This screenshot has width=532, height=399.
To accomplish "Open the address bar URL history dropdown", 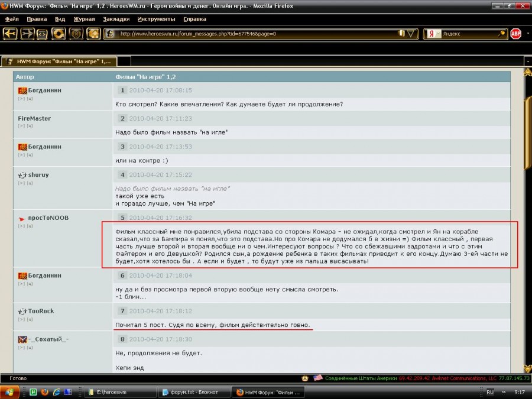I will 411,33.
